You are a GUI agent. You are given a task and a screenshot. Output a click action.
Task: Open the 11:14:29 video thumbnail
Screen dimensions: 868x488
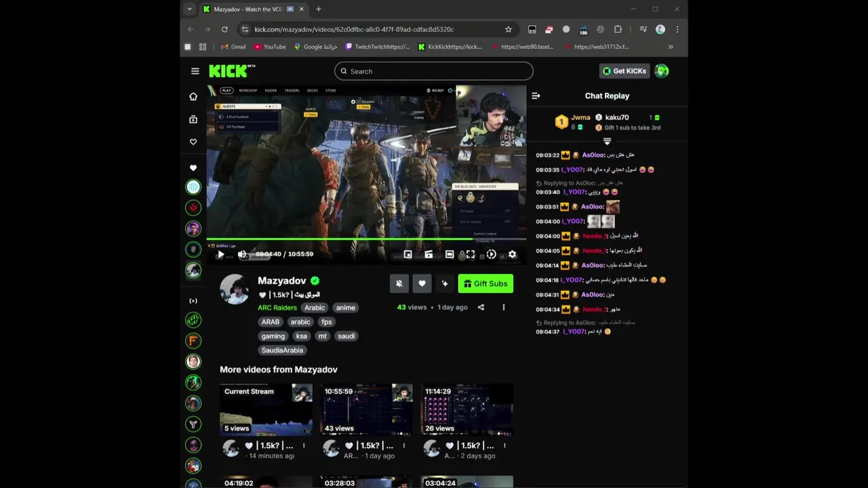click(x=467, y=409)
